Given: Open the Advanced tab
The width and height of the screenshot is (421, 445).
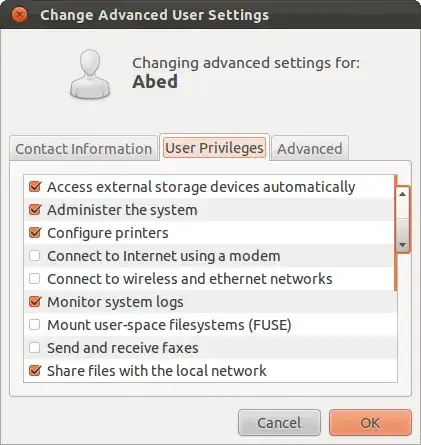Looking at the screenshot, I should (310, 149).
